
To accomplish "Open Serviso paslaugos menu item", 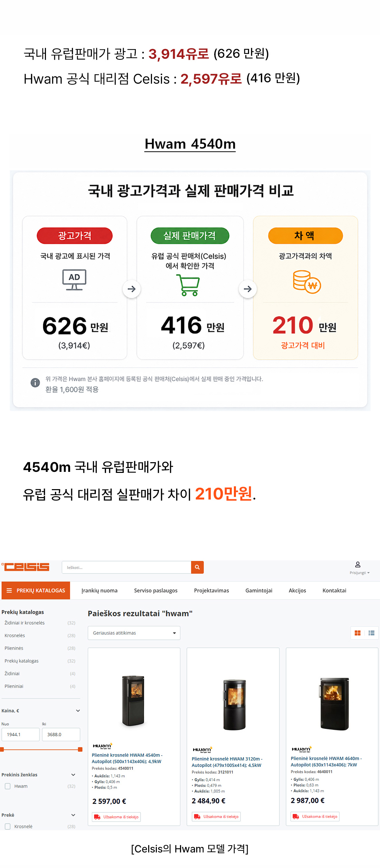I will [x=156, y=590].
